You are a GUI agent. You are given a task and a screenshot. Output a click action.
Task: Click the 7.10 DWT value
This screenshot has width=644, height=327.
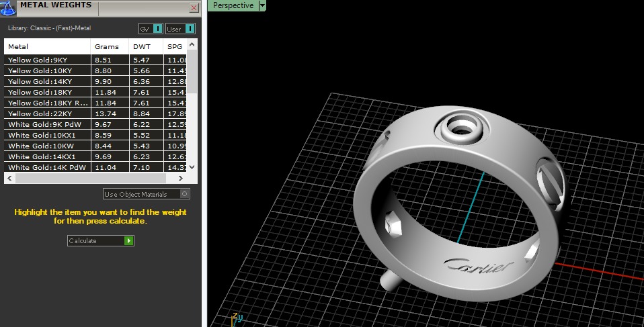(x=141, y=167)
